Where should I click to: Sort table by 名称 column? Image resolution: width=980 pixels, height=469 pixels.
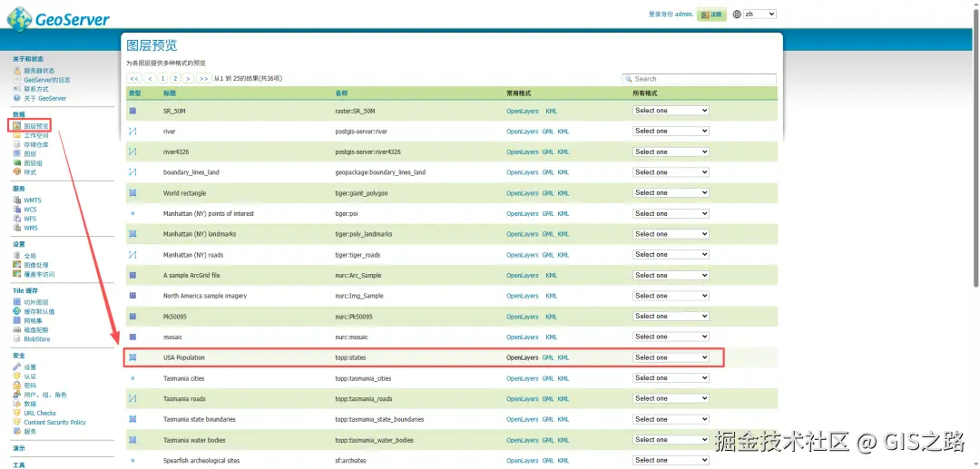pyautogui.click(x=341, y=93)
